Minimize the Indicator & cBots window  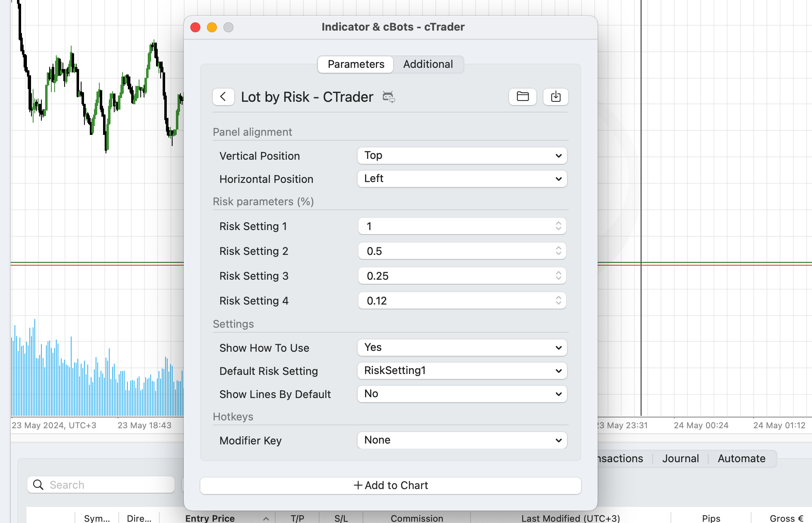(212, 27)
